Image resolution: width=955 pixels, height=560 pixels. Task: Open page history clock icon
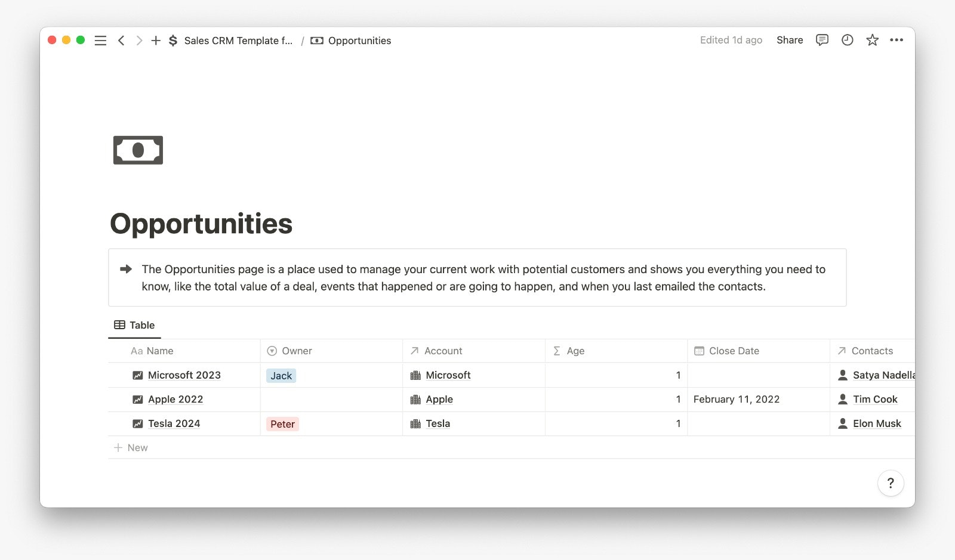847,40
